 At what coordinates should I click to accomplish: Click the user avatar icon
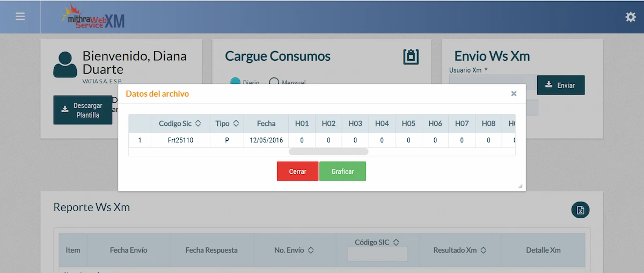[x=65, y=64]
